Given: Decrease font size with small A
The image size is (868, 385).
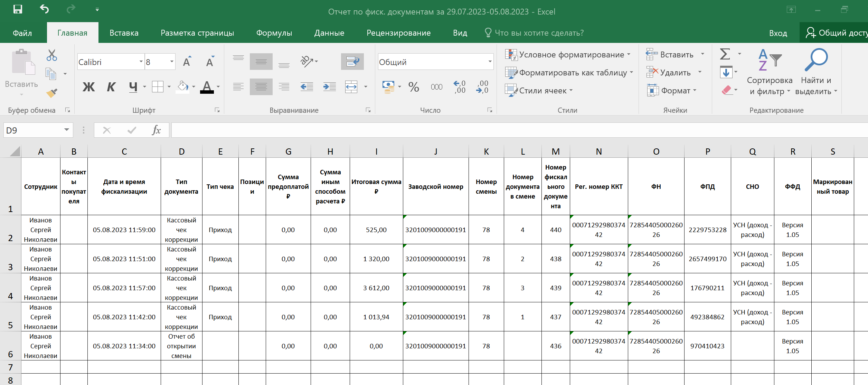Looking at the screenshot, I should click(x=210, y=62).
